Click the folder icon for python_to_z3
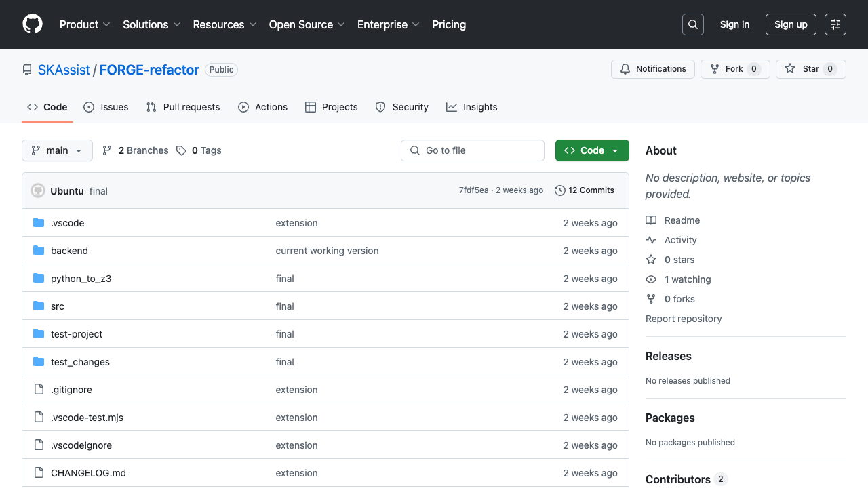Viewport: 868px width, 488px height. pos(39,278)
